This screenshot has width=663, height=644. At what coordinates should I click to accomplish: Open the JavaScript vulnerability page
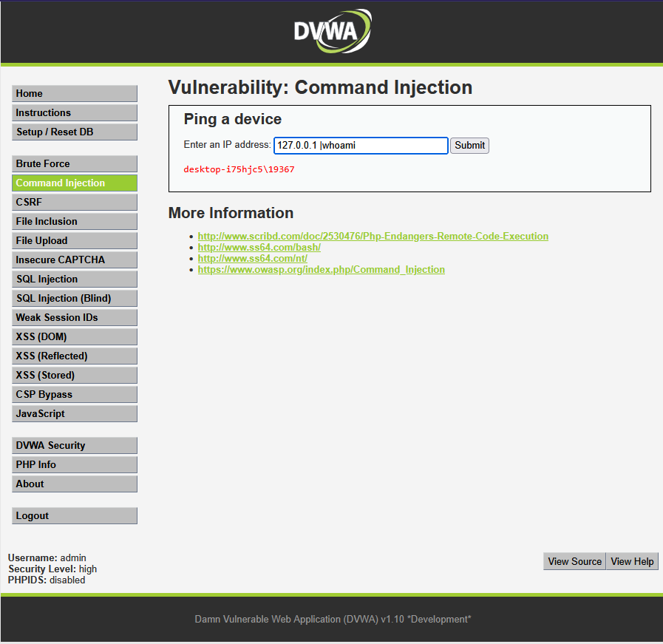pyautogui.click(x=75, y=413)
